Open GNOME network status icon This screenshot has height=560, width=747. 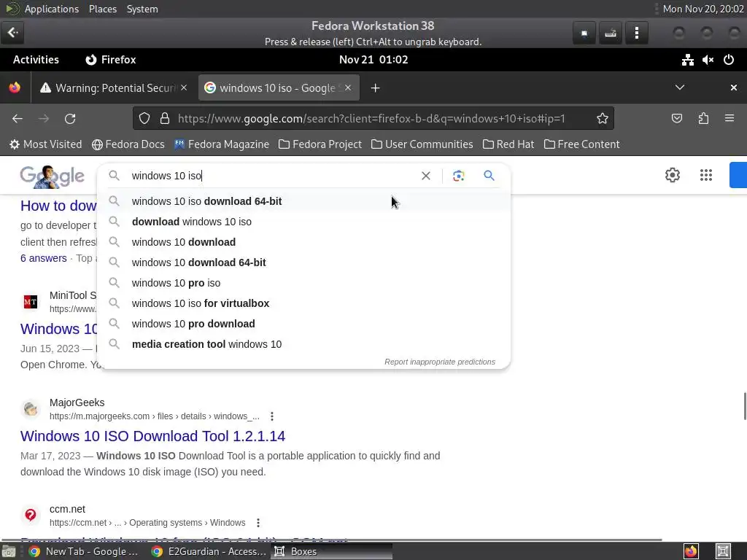(x=687, y=60)
